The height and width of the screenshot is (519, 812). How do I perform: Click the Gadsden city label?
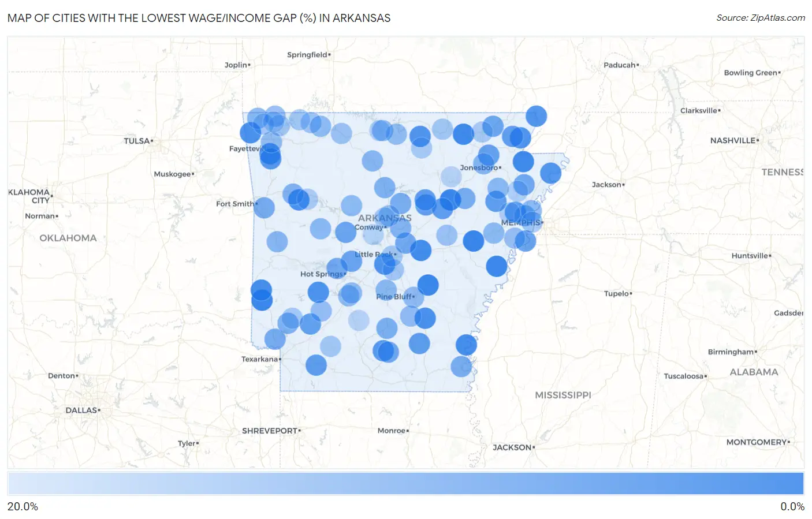788,313
